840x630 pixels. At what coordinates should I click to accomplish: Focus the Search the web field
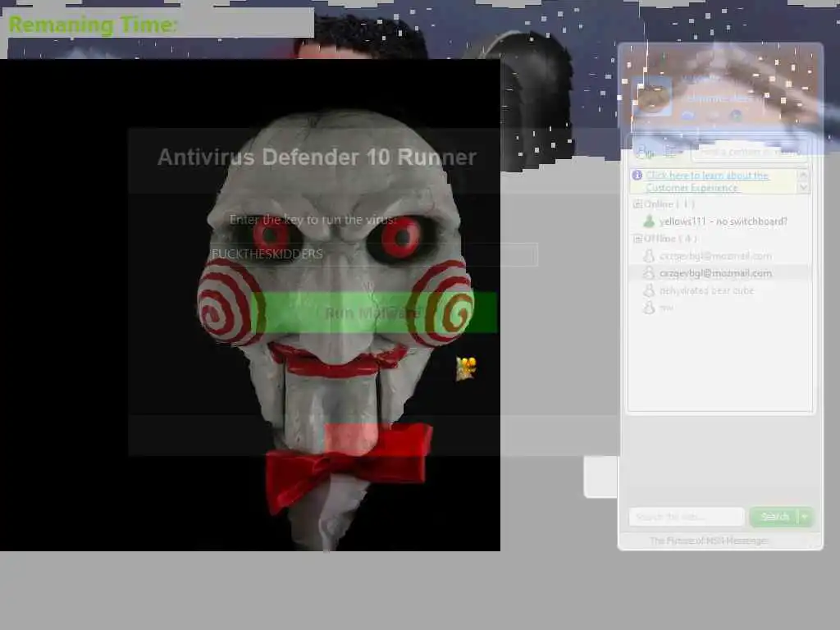point(687,517)
